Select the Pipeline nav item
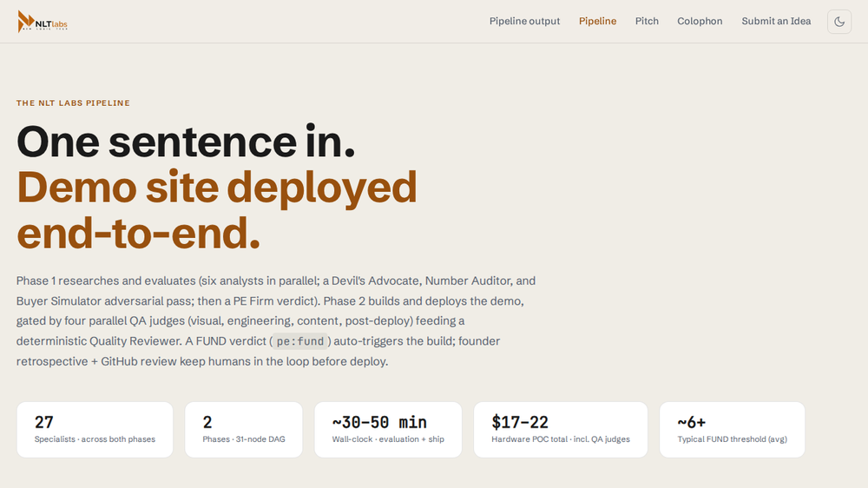Image resolution: width=868 pixels, height=488 pixels. pyautogui.click(x=597, y=21)
